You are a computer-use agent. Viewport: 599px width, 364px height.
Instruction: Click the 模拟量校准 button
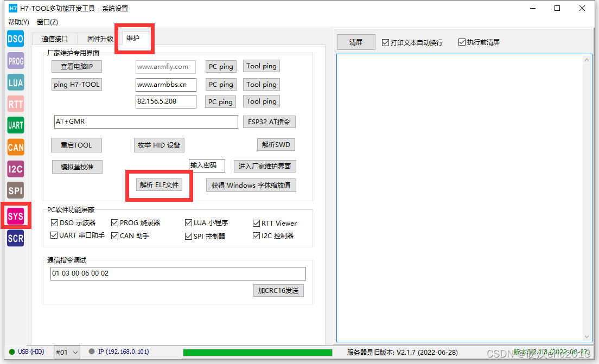coord(77,167)
